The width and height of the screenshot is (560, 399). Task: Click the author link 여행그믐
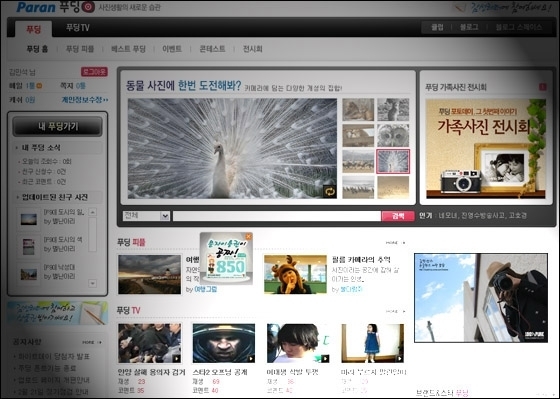[205, 289]
